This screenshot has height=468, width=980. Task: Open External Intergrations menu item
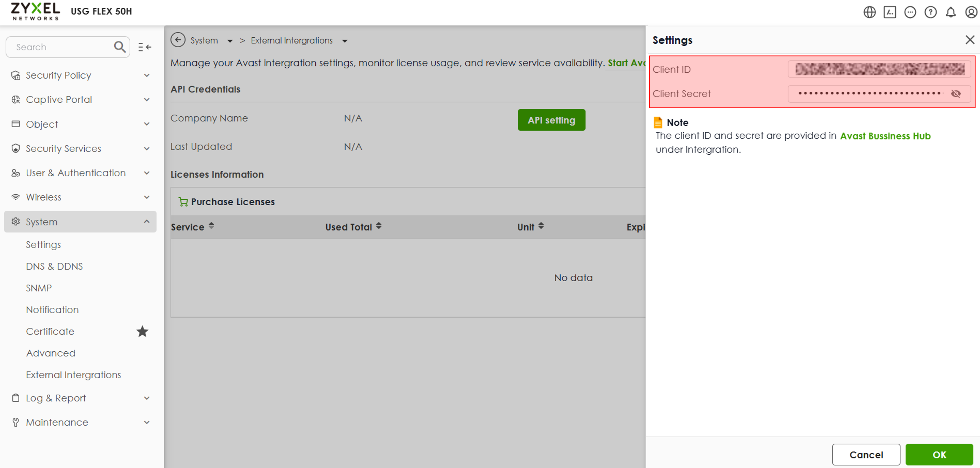[x=73, y=375]
